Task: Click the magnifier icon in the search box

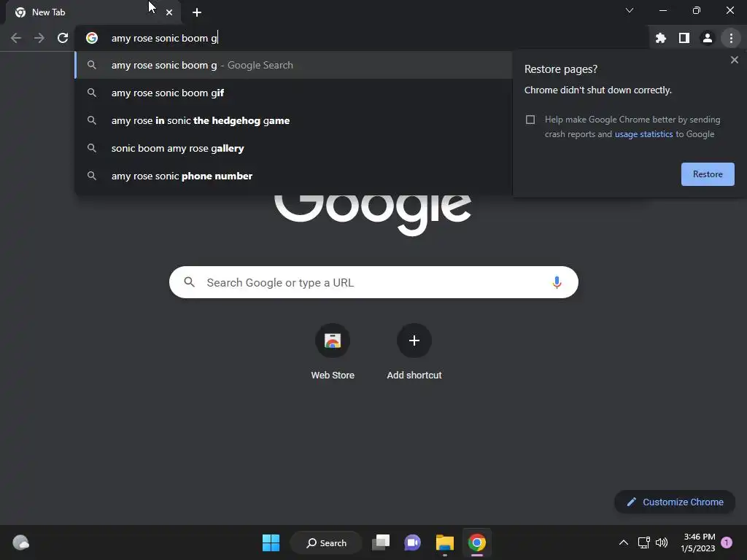Action: [x=189, y=282]
